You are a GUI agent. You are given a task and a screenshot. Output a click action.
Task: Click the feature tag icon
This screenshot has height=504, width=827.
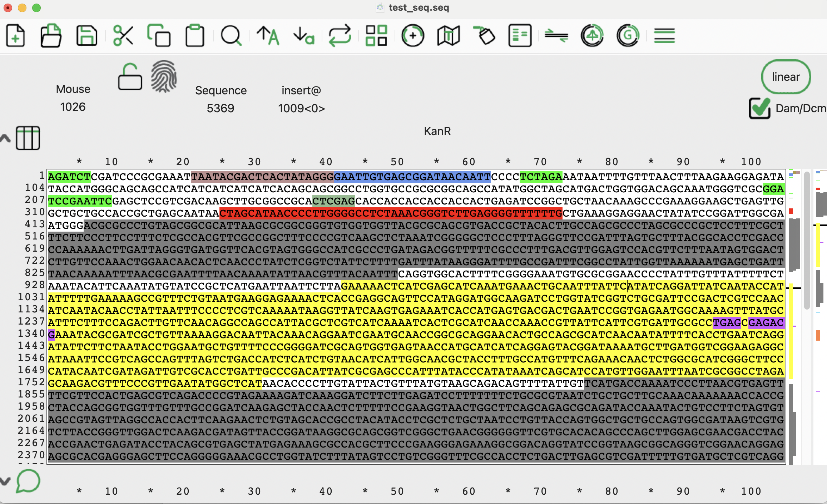[484, 35]
